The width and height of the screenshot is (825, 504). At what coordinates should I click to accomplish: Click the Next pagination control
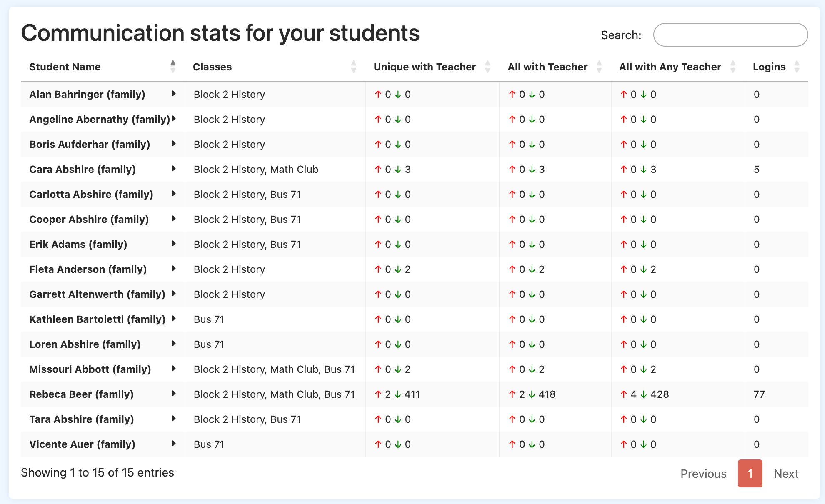pyautogui.click(x=786, y=474)
